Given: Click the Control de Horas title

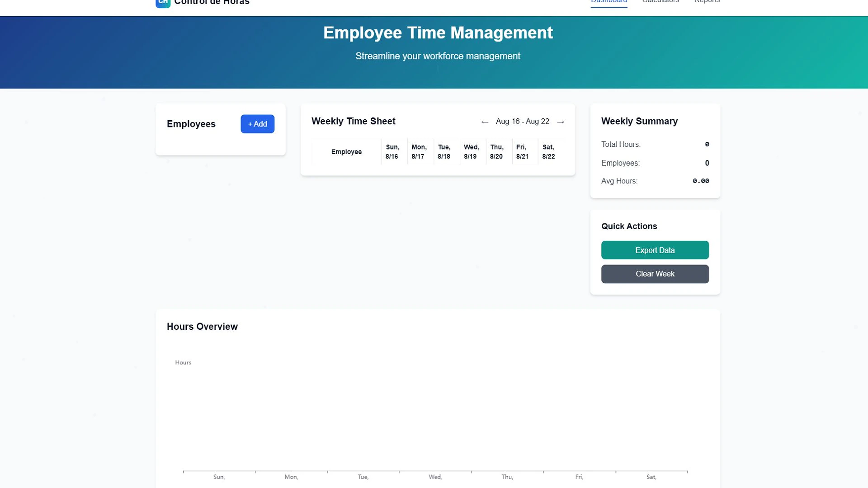Looking at the screenshot, I should tap(212, 2).
